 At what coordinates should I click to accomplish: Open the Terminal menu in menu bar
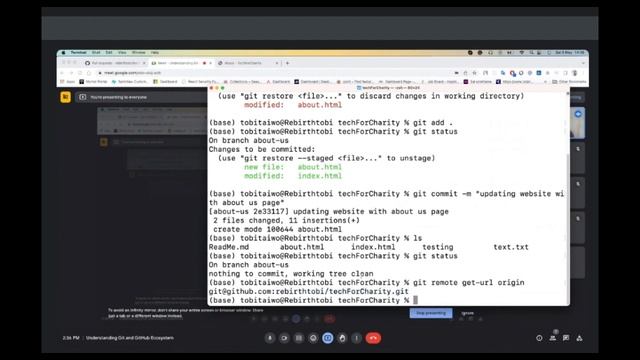78,53
